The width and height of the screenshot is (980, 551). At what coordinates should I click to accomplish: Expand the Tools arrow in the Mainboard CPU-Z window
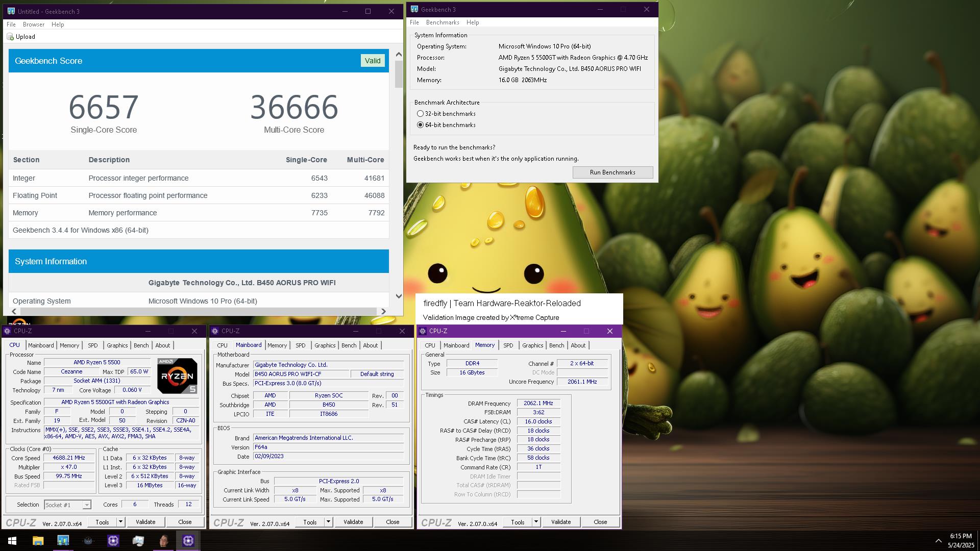point(328,522)
